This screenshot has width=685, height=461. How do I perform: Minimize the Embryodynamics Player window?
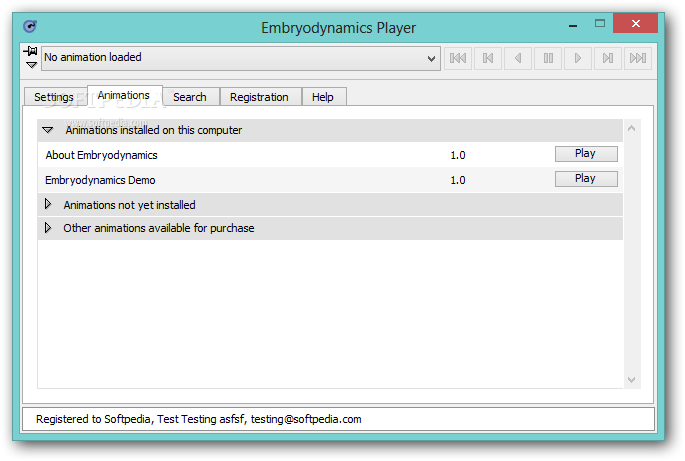[573, 25]
